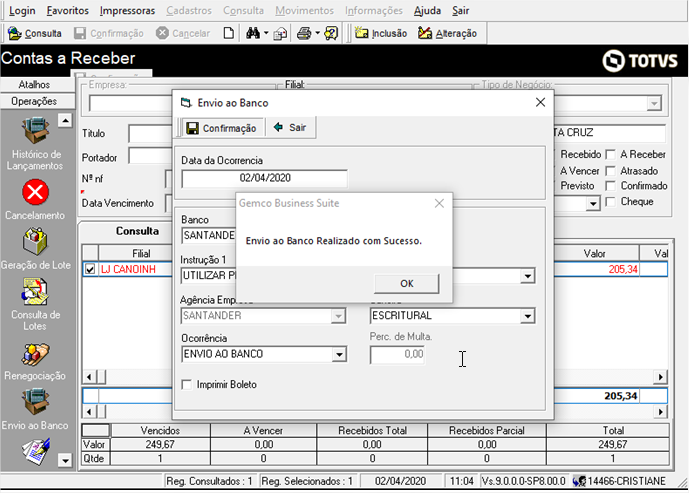Click the Data da Ocorrencia date field
Image resolution: width=689 pixels, height=493 pixels.
point(265,178)
